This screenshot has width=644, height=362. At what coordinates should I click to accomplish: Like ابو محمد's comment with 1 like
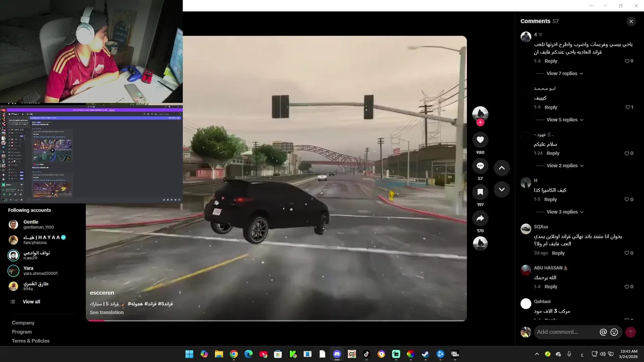(x=627, y=107)
